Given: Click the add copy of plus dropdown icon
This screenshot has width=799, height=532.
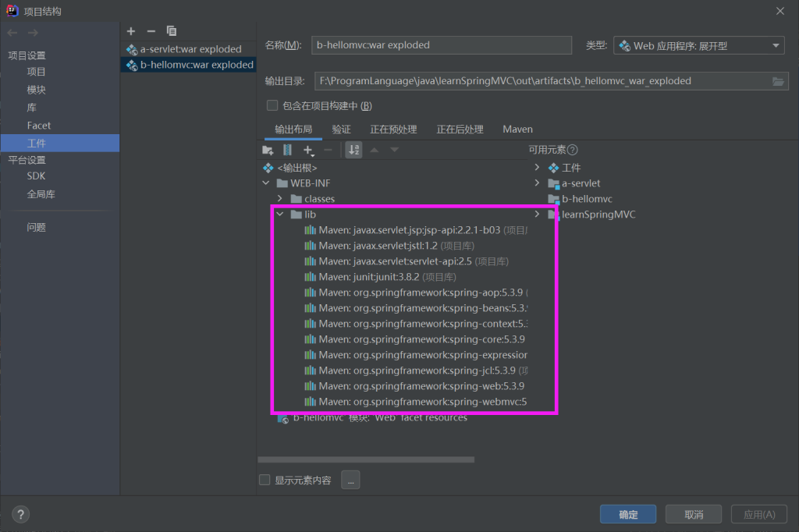Looking at the screenshot, I should point(309,150).
